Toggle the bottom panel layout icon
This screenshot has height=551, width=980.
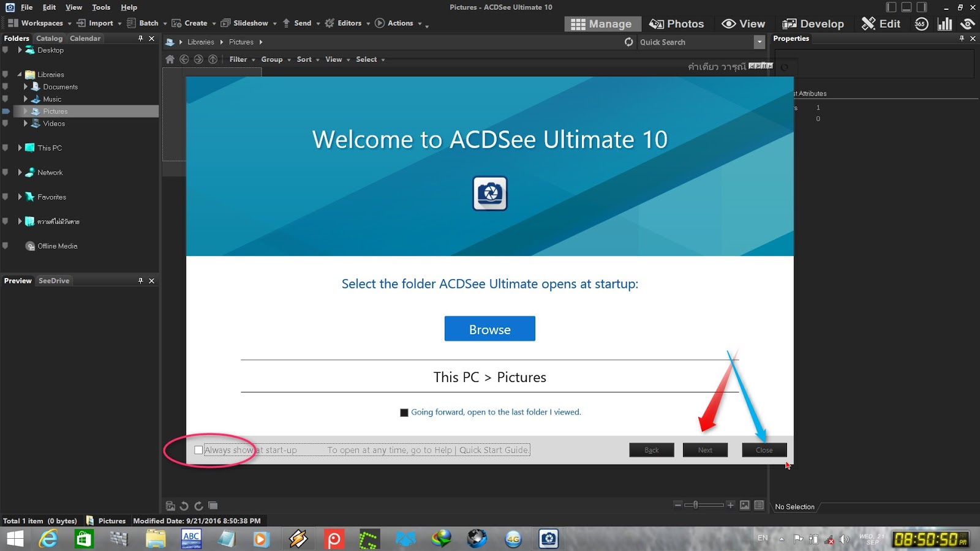click(x=907, y=7)
